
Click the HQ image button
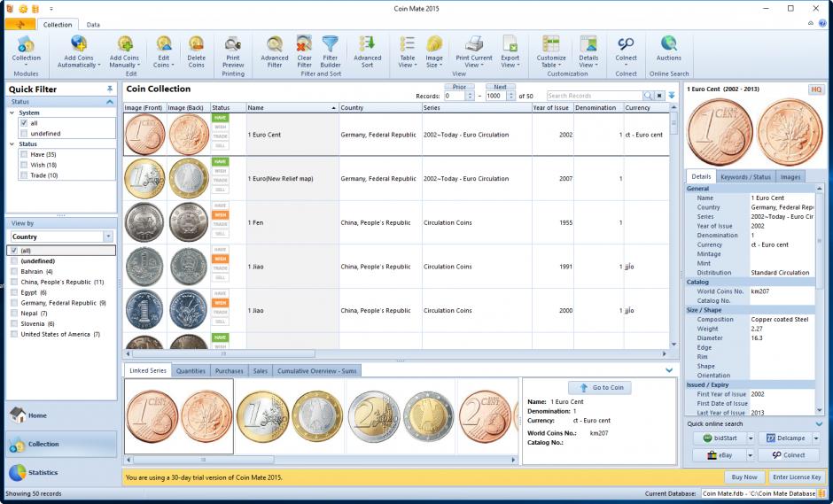[x=815, y=89]
